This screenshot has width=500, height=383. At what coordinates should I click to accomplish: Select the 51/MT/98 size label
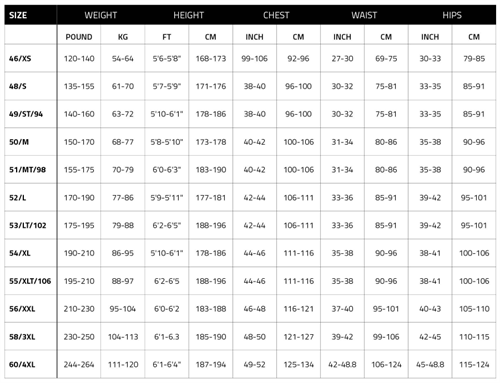(27, 170)
